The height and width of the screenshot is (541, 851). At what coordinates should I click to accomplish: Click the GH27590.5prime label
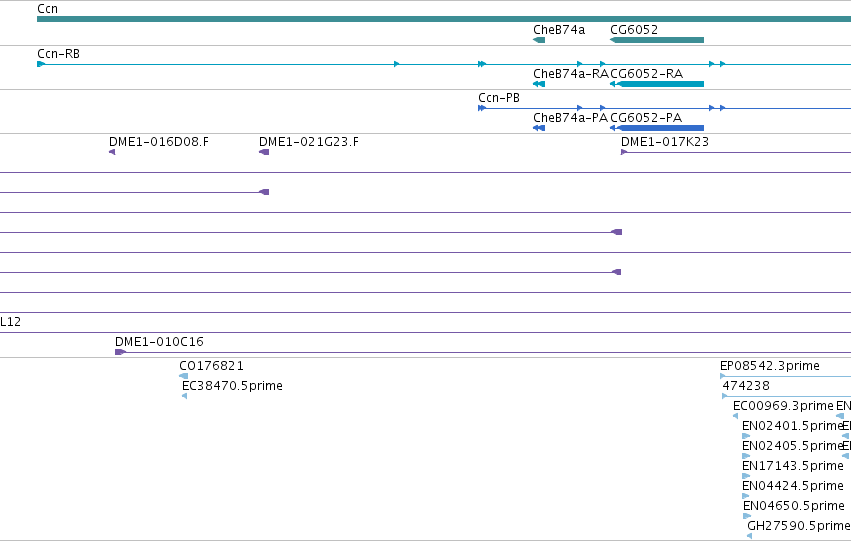point(798,526)
